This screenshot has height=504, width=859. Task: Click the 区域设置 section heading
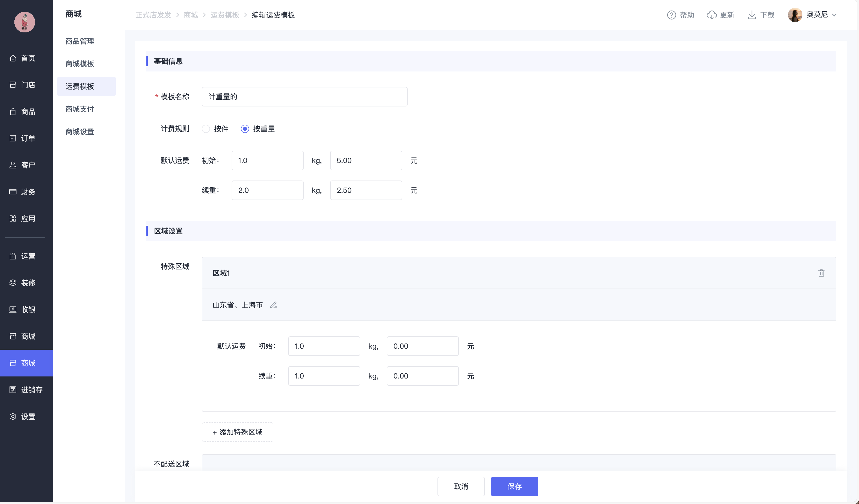pos(168,231)
